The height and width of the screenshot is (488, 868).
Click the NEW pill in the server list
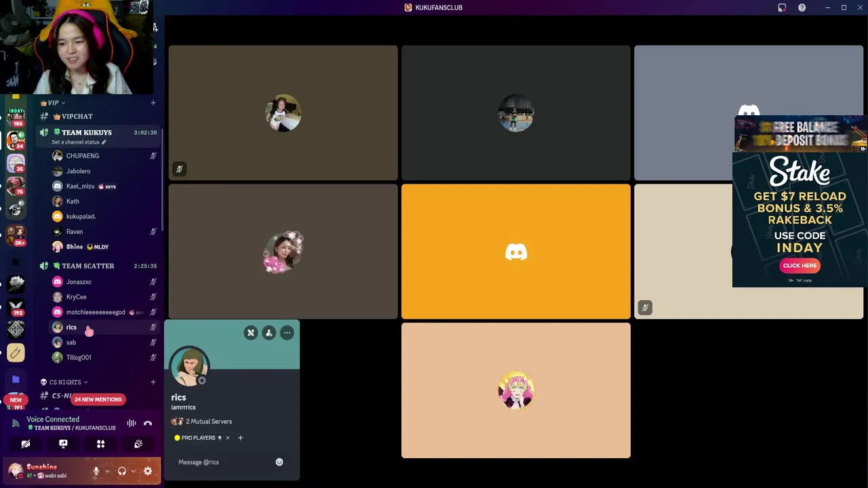pyautogui.click(x=16, y=400)
